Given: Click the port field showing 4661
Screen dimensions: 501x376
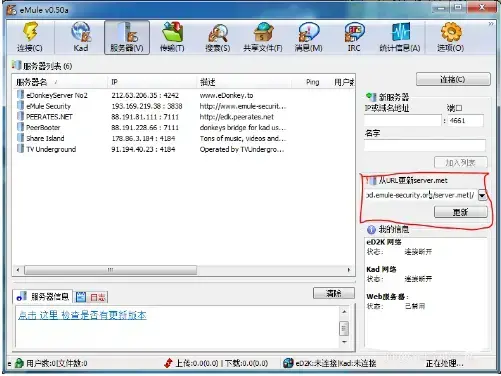Looking at the screenshot, I should click(x=465, y=120).
